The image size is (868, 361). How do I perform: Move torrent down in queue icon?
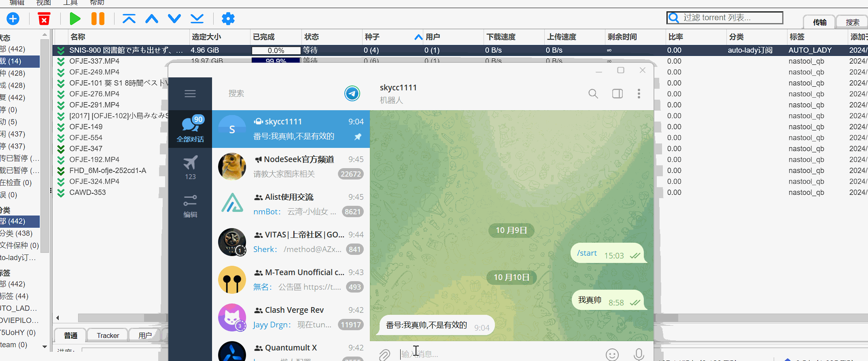(174, 19)
